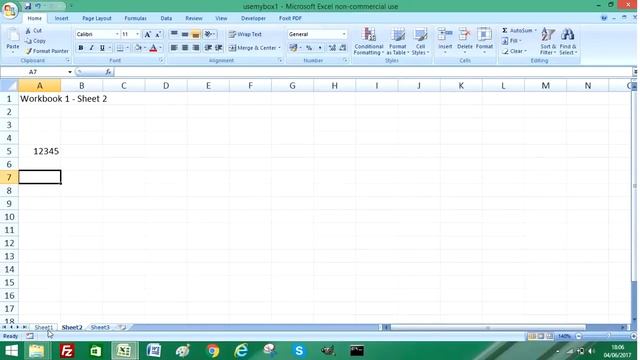Image resolution: width=640 pixels, height=360 pixels.
Task: Increase indent icon
Action: (x=219, y=48)
